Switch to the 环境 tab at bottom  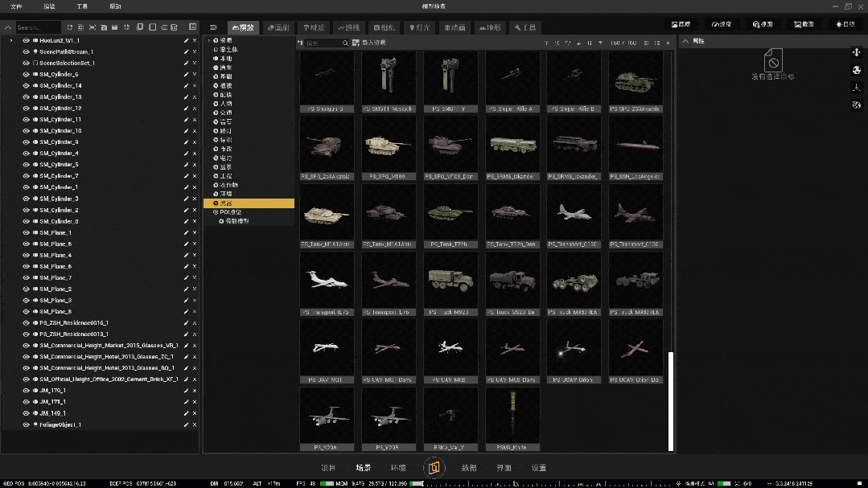coord(398,467)
